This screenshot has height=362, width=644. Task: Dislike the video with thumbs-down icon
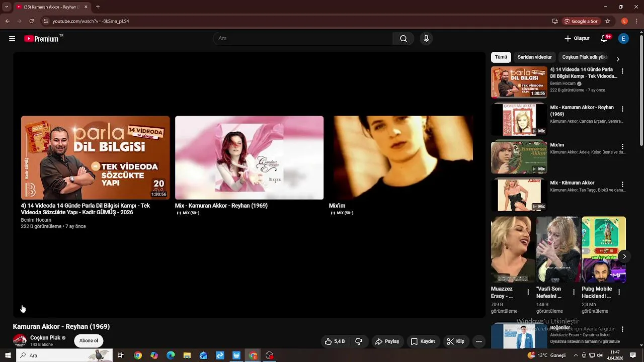click(x=359, y=341)
